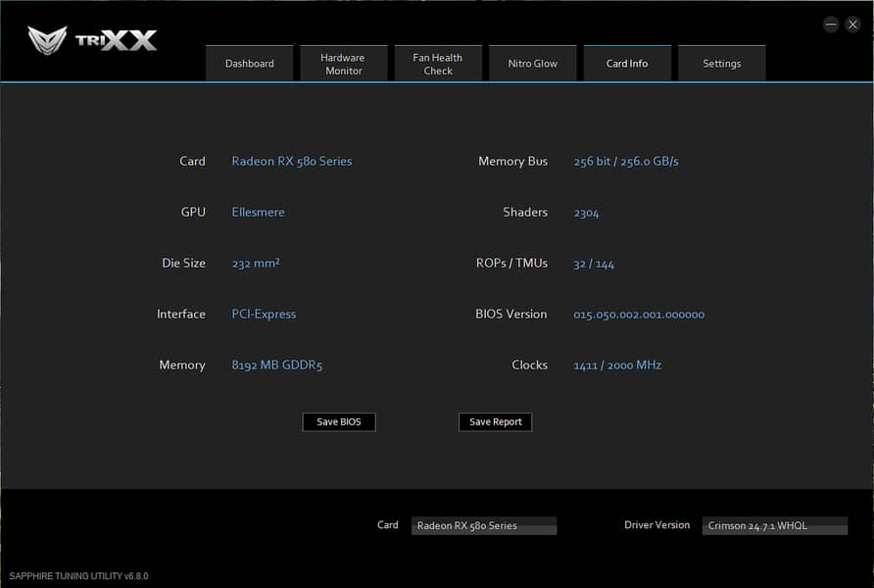
Task: Select the 8192 MB GDDR5 value
Action: point(277,366)
